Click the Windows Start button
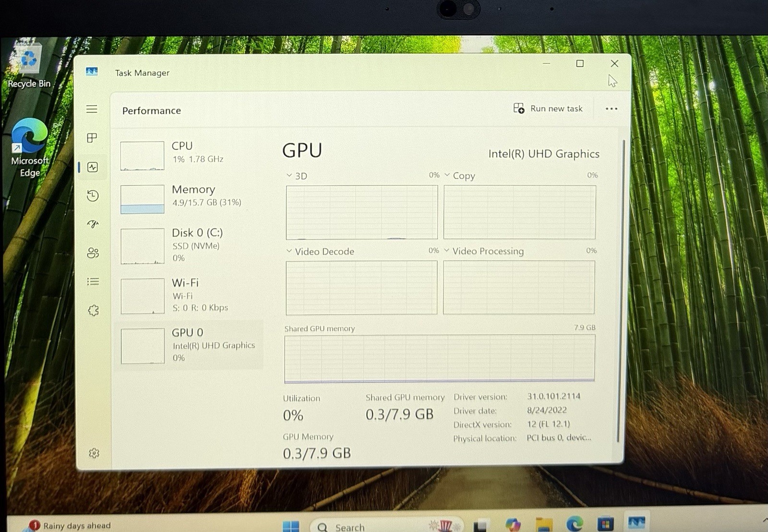 click(291, 526)
